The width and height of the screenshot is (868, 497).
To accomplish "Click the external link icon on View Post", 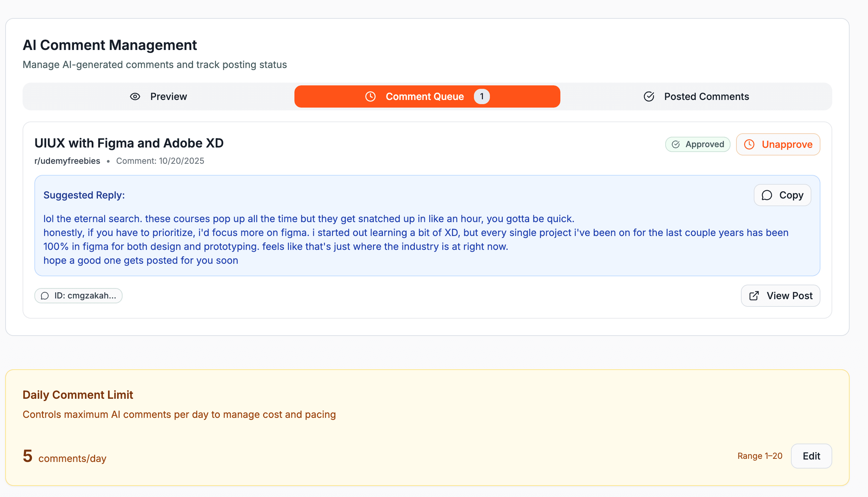I will (753, 296).
